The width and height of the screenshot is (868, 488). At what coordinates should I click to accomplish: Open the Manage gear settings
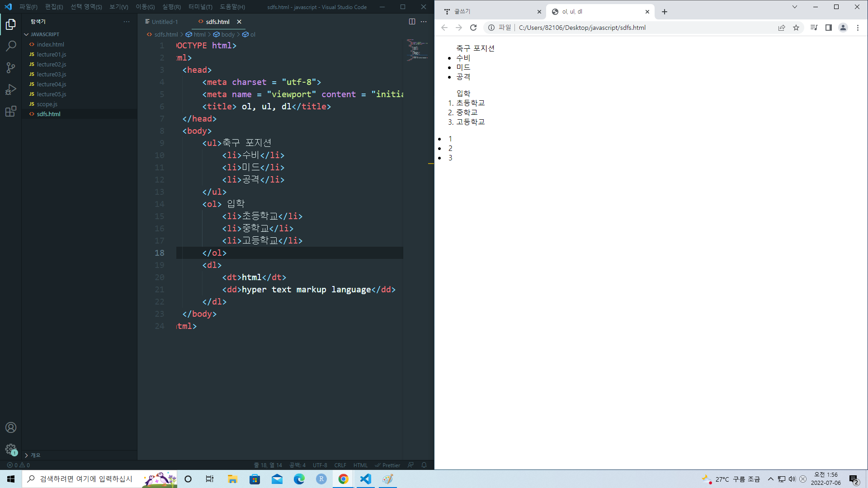click(11, 449)
